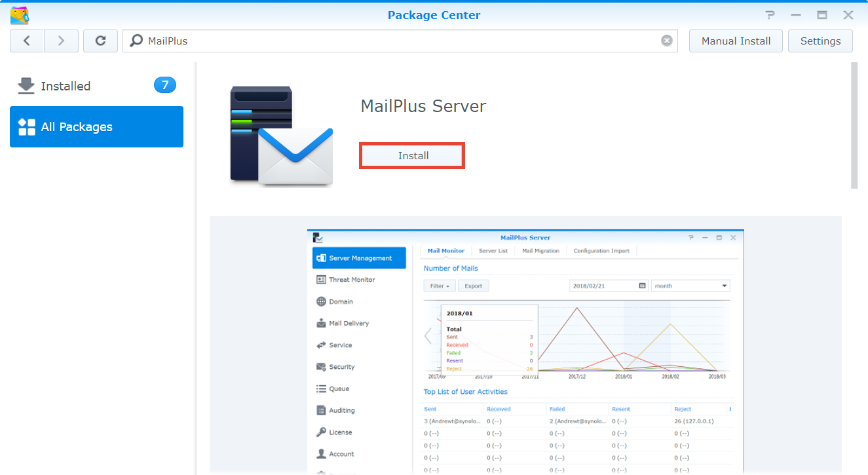Click the MailPlus Server title text
This screenshot has width=868, height=475.
tap(423, 106)
